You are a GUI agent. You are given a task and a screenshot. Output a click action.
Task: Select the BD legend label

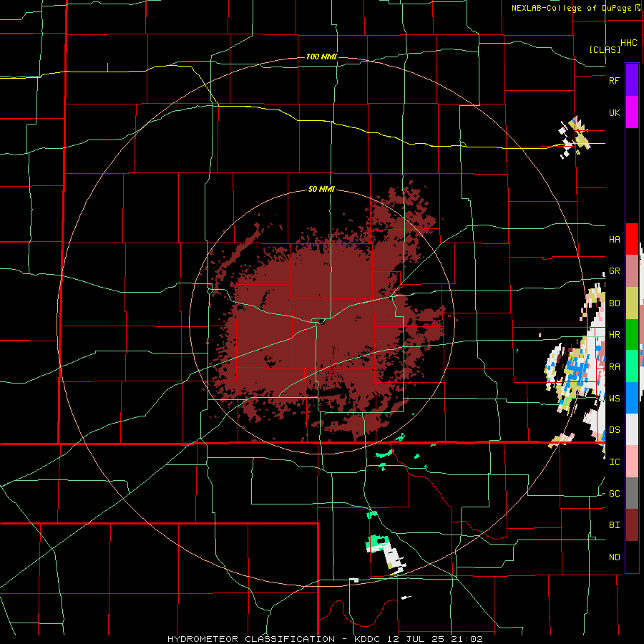[x=614, y=303]
